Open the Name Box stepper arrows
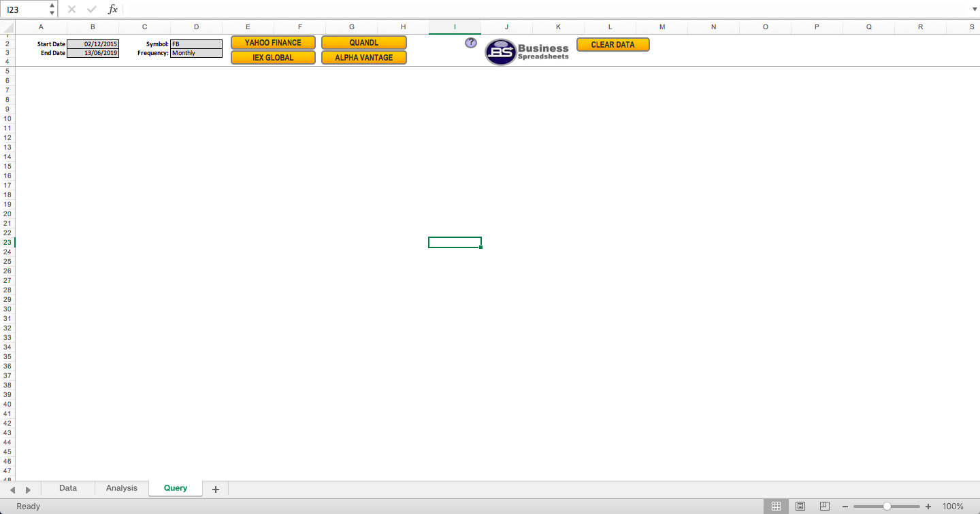 pos(52,10)
